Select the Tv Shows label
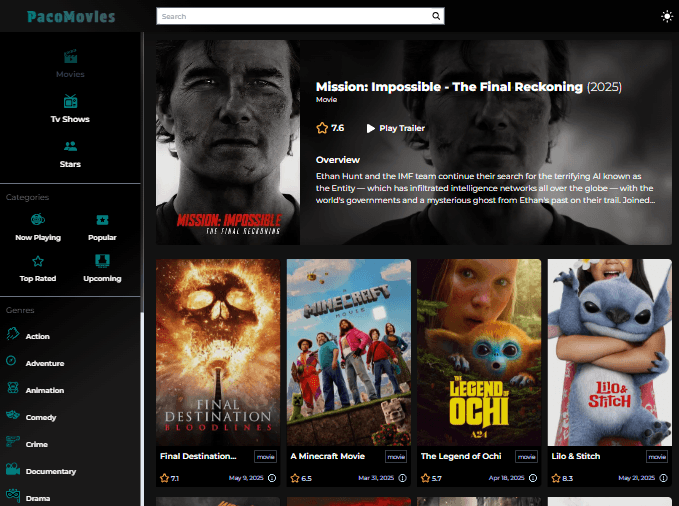 tap(70, 119)
